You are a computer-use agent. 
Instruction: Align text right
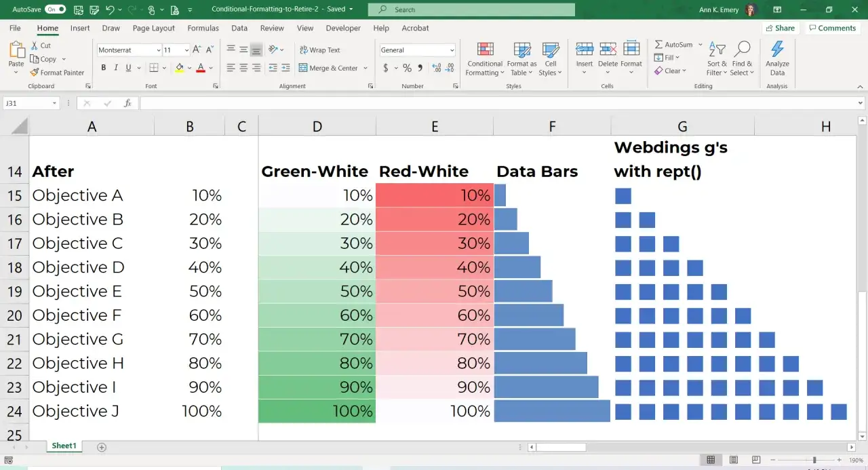pos(256,68)
